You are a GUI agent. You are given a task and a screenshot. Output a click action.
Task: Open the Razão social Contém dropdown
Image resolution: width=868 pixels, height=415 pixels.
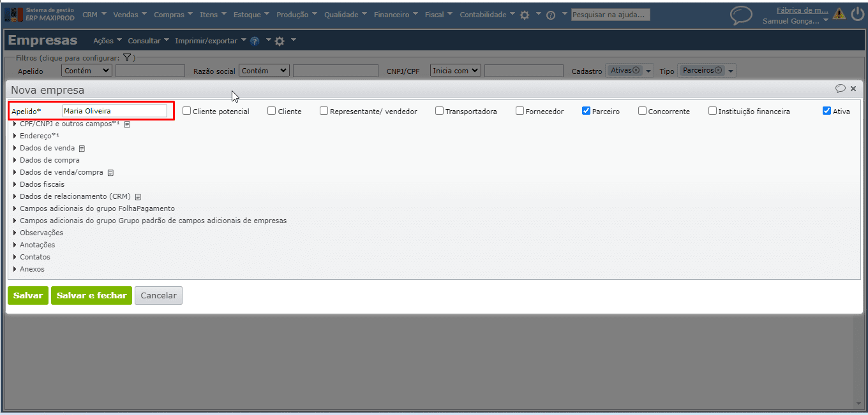[x=264, y=71]
